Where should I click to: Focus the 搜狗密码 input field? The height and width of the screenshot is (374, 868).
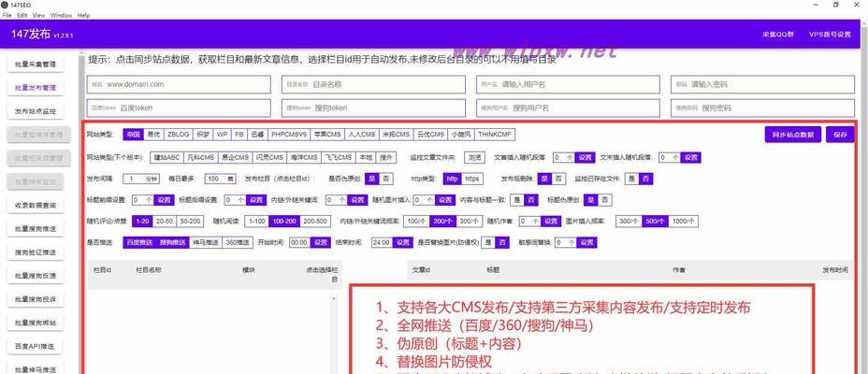coord(762,108)
